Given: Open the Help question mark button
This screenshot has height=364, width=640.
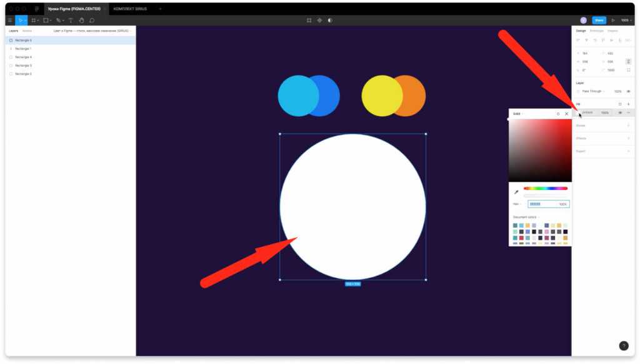Looking at the screenshot, I should (x=624, y=346).
